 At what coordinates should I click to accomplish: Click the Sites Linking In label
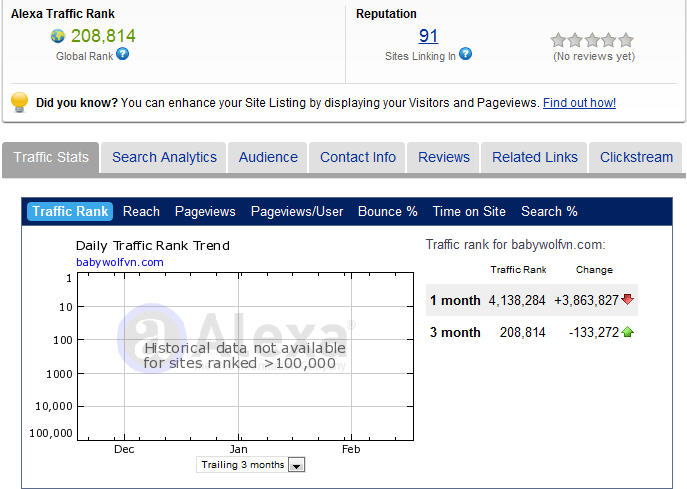pos(420,56)
